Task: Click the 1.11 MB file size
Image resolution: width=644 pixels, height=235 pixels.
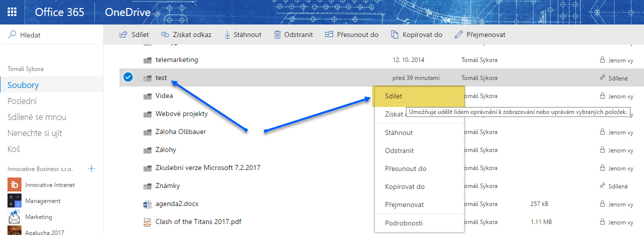Action: coord(541,221)
